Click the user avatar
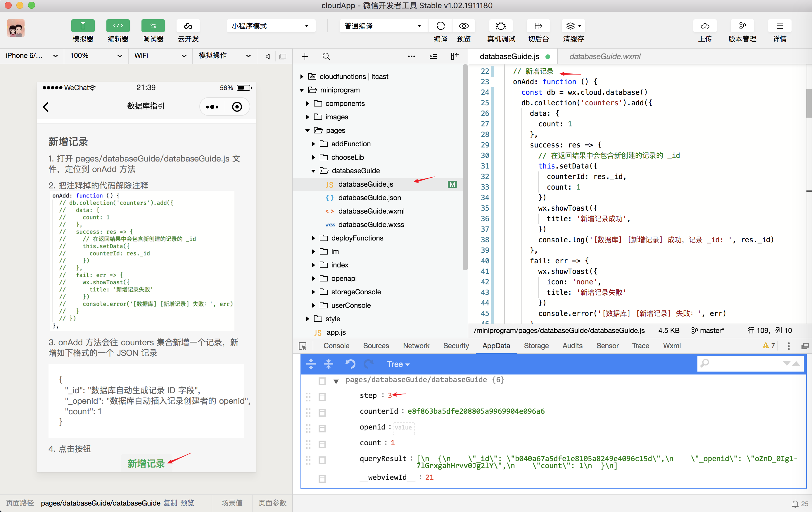The height and width of the screenshot is (512, 812). (16, 28)
